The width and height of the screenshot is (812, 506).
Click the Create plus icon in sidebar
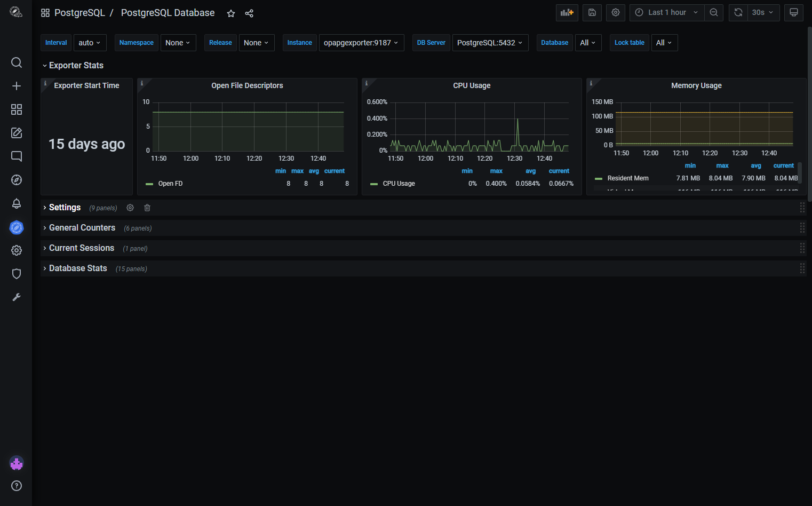(17, 86)
